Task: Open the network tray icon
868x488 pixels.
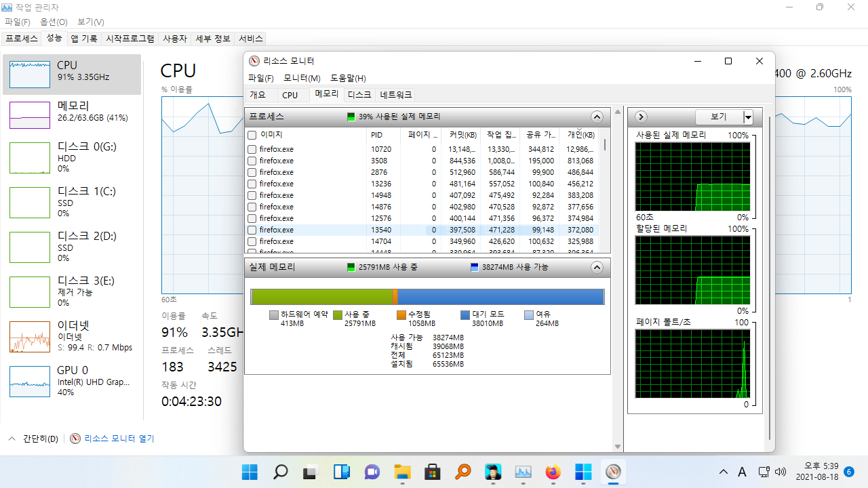Action: click(x=764, y=472)
